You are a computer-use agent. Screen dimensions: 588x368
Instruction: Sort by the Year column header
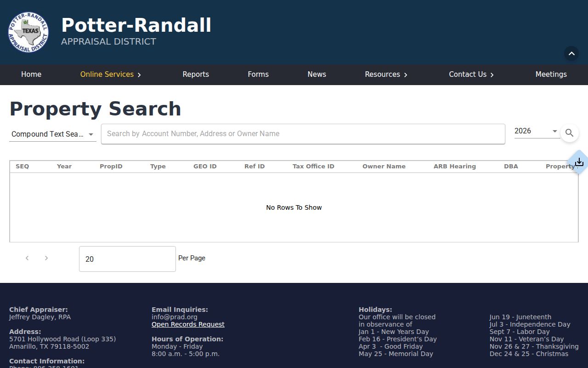coord(64,167)
